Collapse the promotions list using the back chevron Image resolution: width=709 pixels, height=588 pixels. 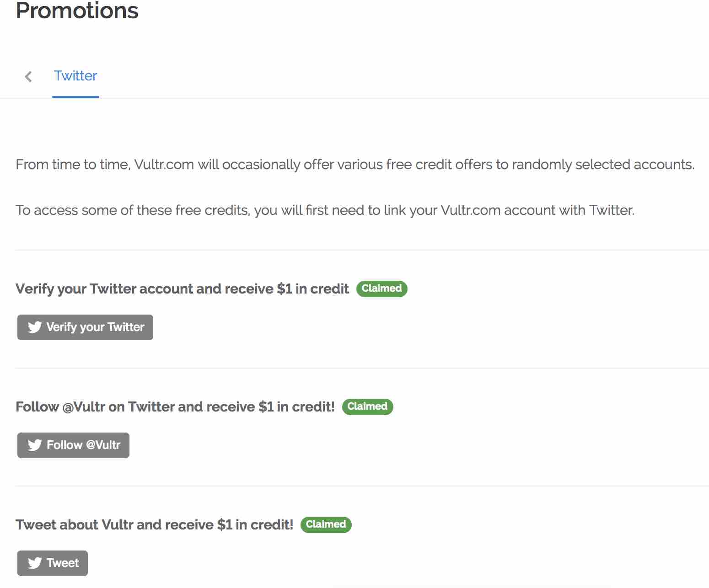click(28, 76)
